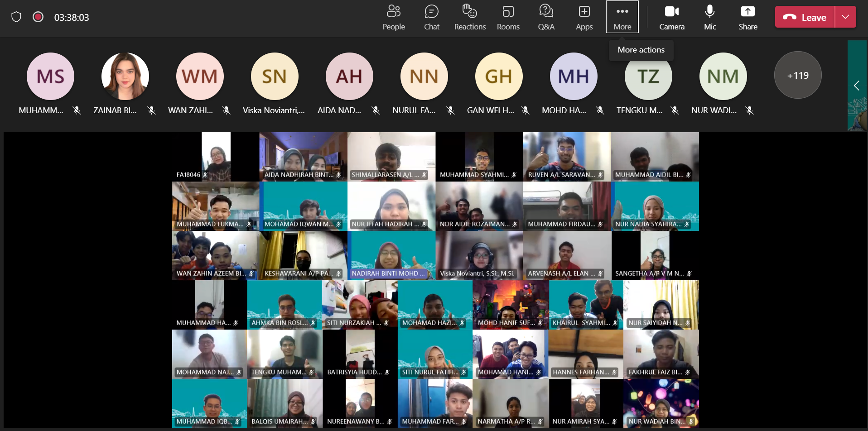Select the FA18046 video tile
Screen dimensions: 868x431
point(216,157)
